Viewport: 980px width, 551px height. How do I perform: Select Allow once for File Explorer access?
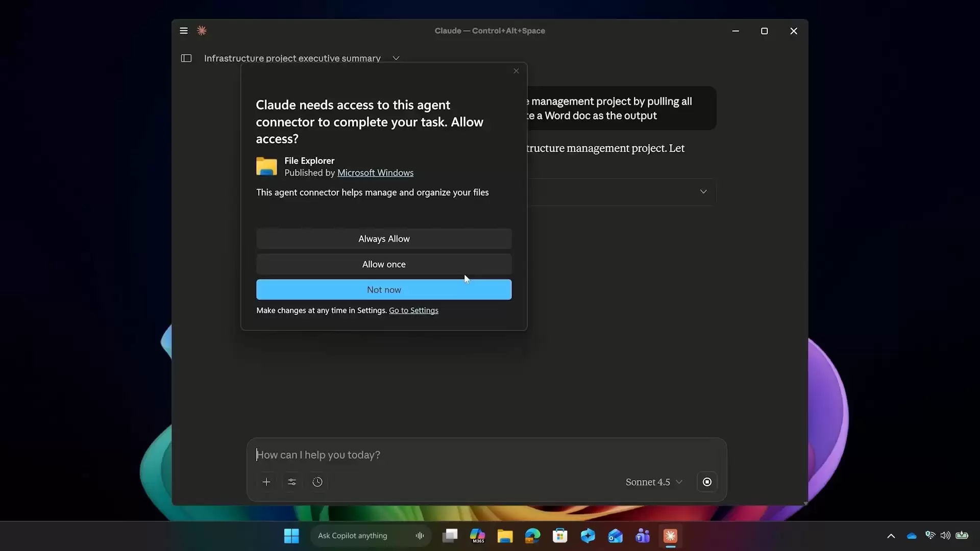[384, 264]
